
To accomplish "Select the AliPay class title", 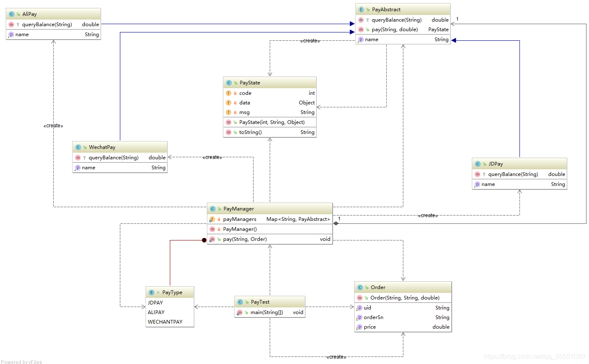I will pos(30,14).
